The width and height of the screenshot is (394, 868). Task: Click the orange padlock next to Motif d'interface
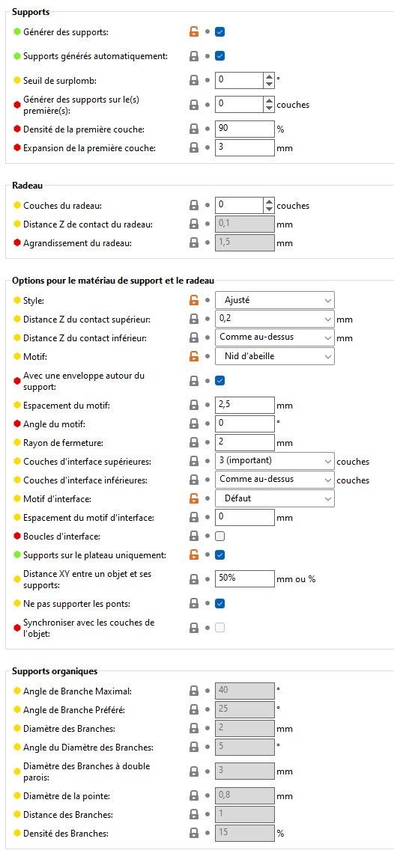pyautogui.click(x=194, y=498)
